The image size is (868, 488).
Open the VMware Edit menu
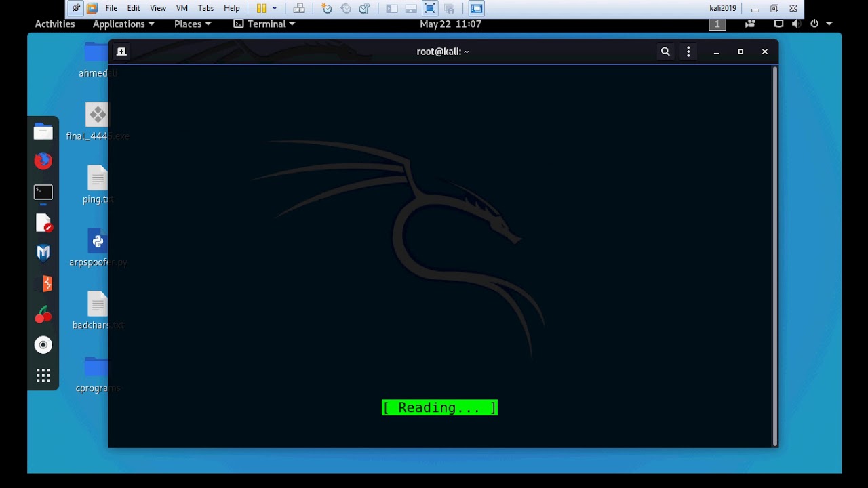[x=134, y=8]
